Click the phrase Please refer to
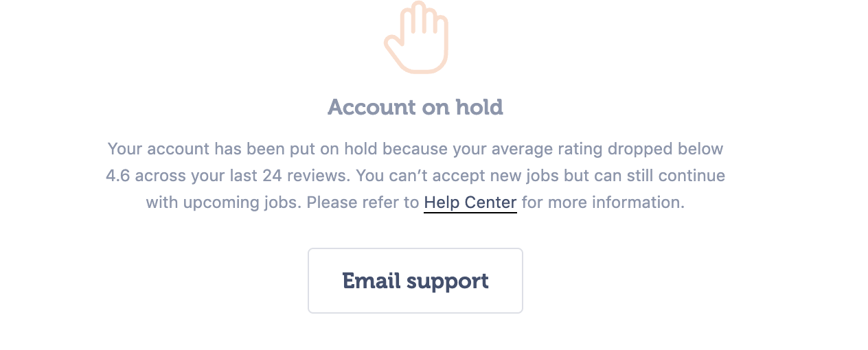This screenshot has width=868, height=350. pyautogui.click(x=363, y=202)
